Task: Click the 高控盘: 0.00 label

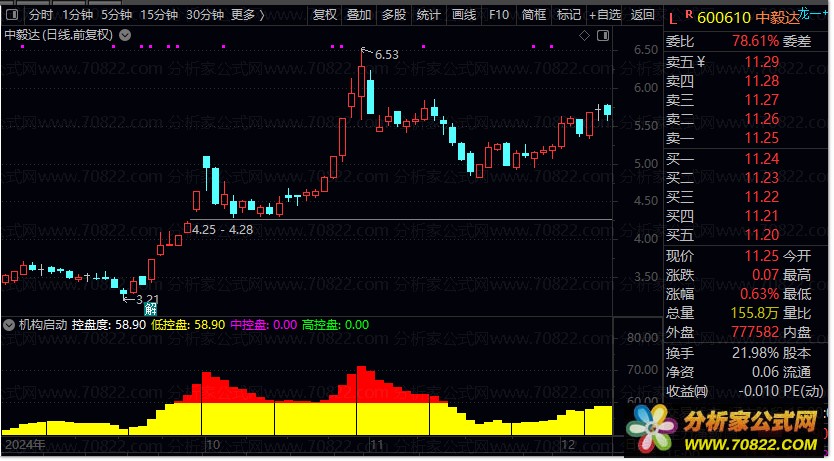Action: click(335, 325)
